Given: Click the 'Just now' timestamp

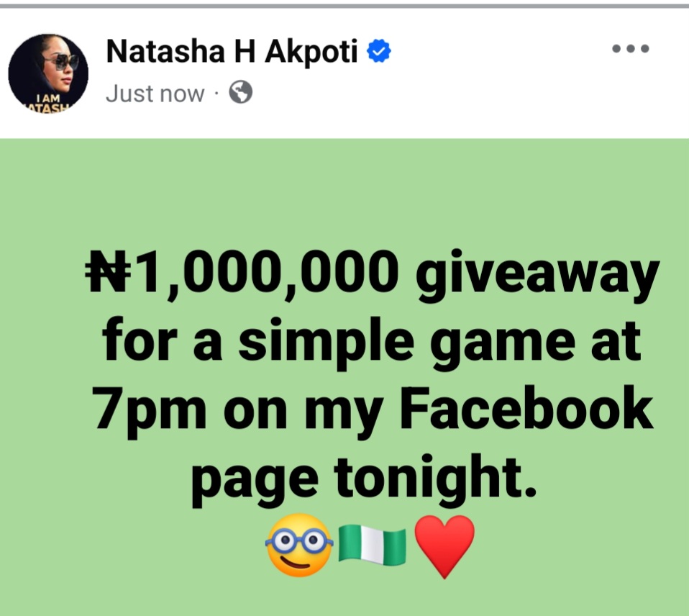Looking at the screenshot, I should pos(155,94).
